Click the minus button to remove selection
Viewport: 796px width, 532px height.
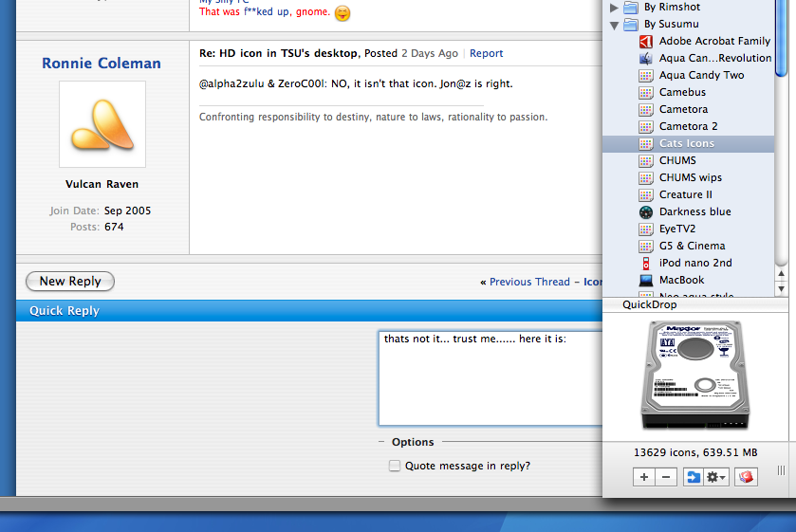click(x=666, y=477)
